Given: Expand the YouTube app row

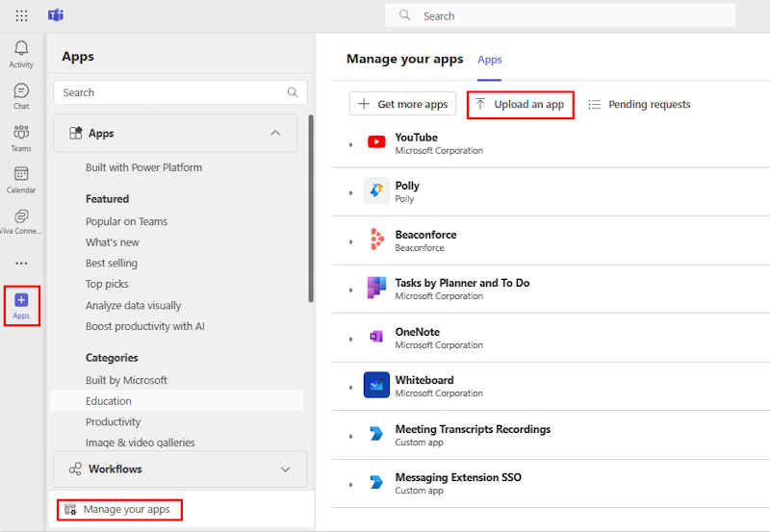Looking at the screenshot, I should point(350,144).
